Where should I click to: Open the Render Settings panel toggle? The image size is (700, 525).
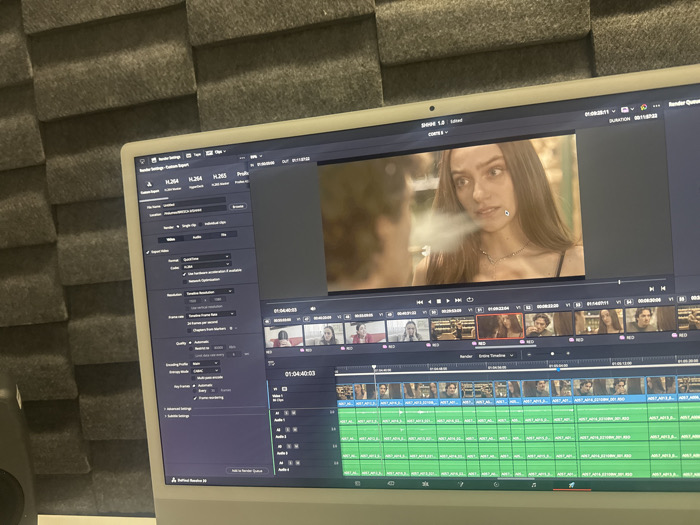point(166,158)
